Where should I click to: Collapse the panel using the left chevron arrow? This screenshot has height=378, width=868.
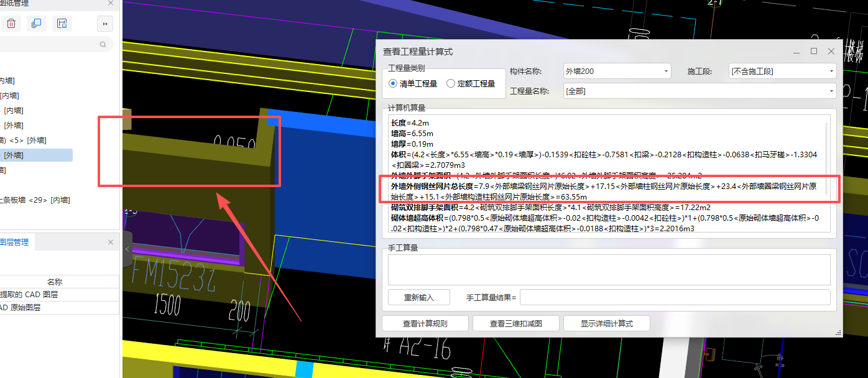coord(127,249)
